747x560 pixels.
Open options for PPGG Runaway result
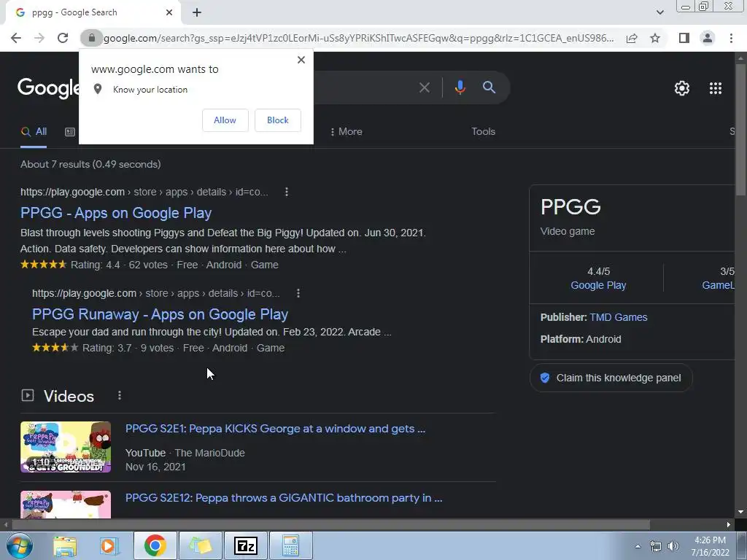click(x=298, y=293)
